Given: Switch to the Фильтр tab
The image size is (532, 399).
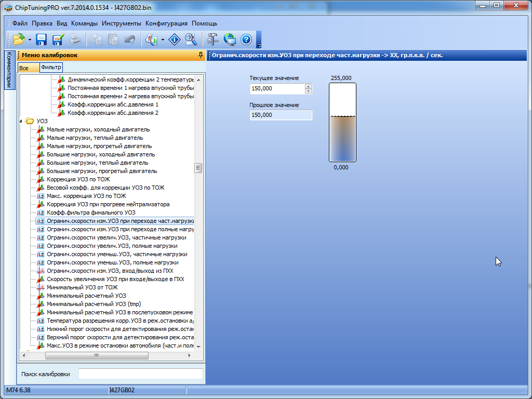Looking at the screenshot, I should point(51,68).
